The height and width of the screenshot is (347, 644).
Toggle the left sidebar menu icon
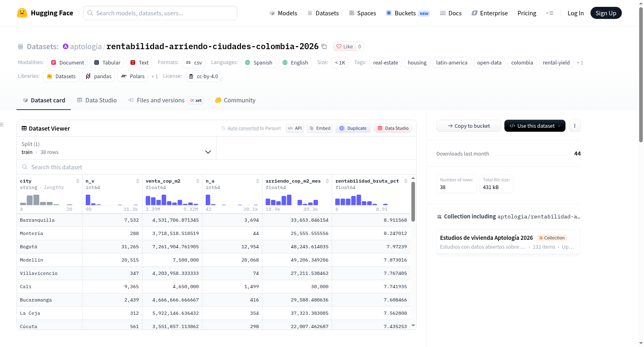coord(2,125)
